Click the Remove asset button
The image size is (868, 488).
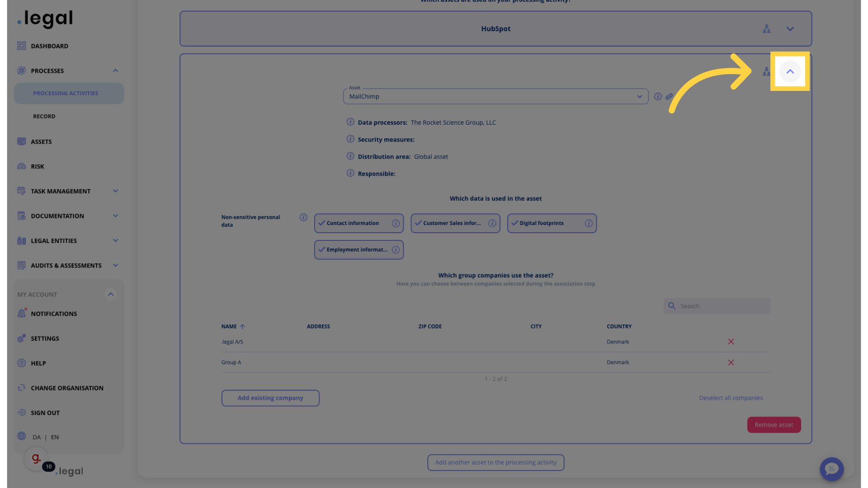pos(774,425)
